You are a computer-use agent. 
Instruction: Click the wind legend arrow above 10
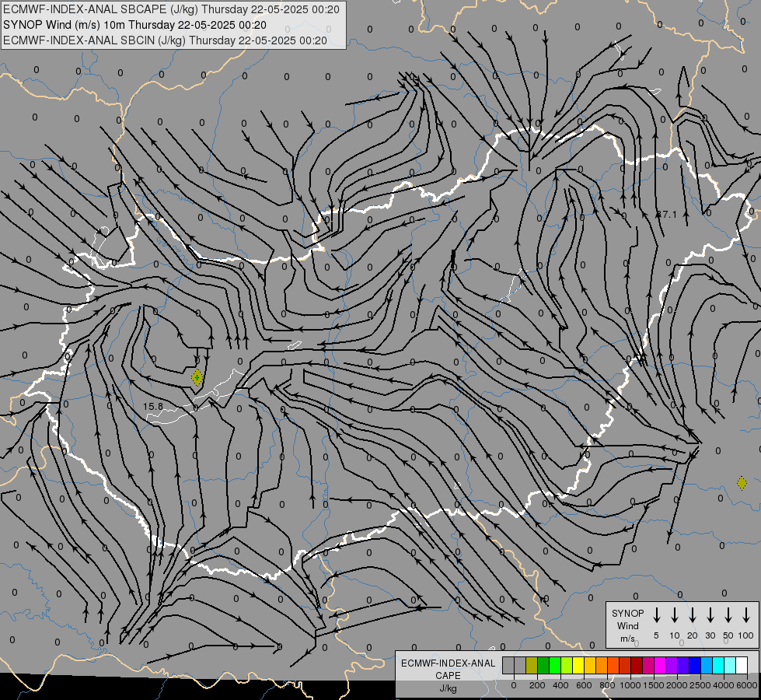[675, 615]
